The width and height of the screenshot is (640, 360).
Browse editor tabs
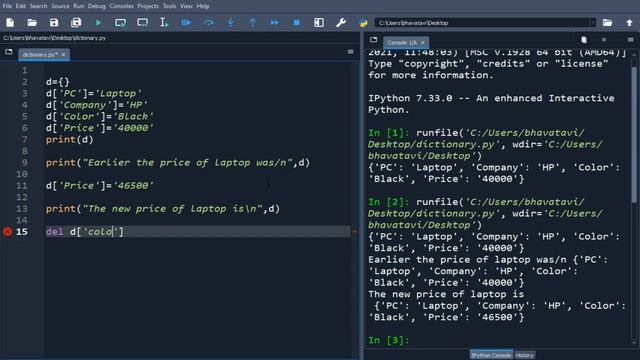(9, 52)
